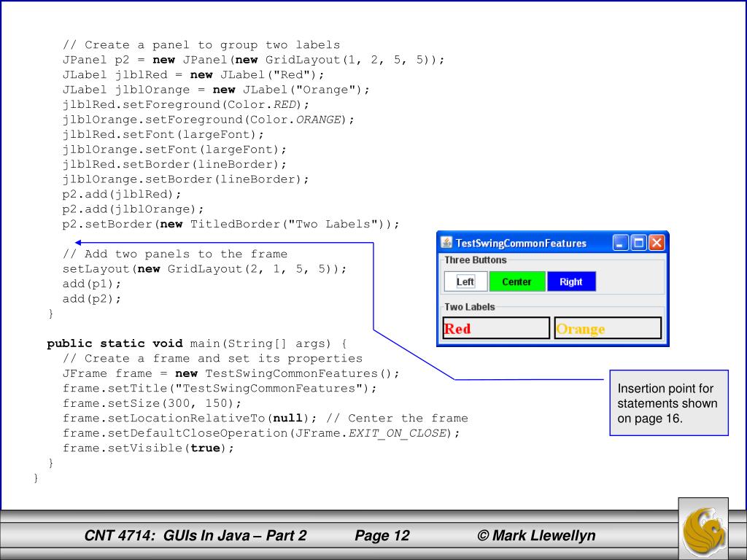Click the 'p2.add(jlblOrange)' code line
Image resolution: width=747 pixels, height=560 pixels.
click(x=133, y=209)
